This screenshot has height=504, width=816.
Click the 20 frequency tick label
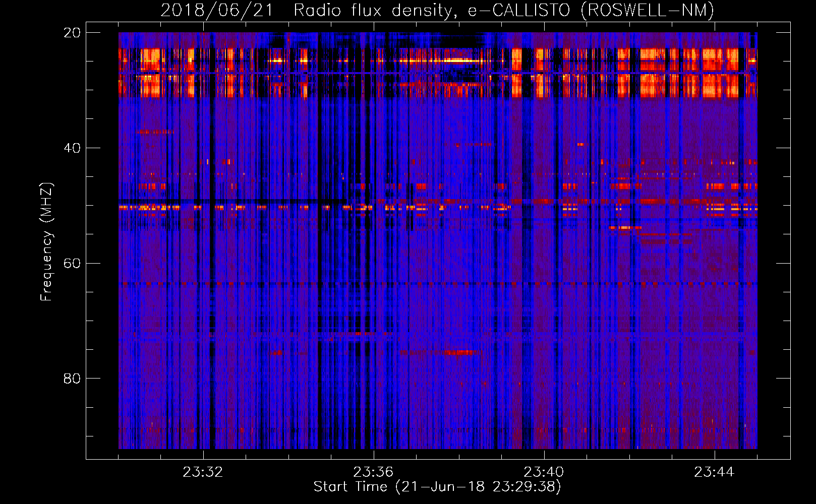72,33
